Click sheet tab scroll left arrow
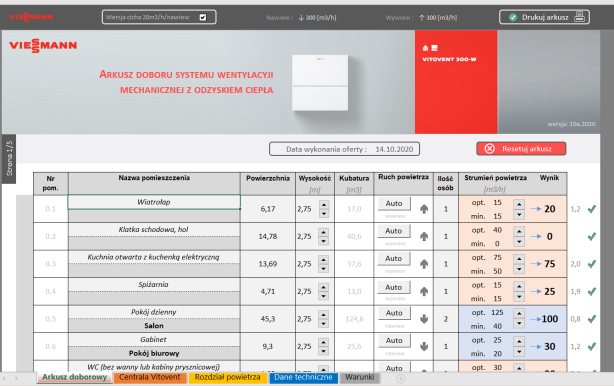Screen dimensions: 614x386 (x=4, y=378)
